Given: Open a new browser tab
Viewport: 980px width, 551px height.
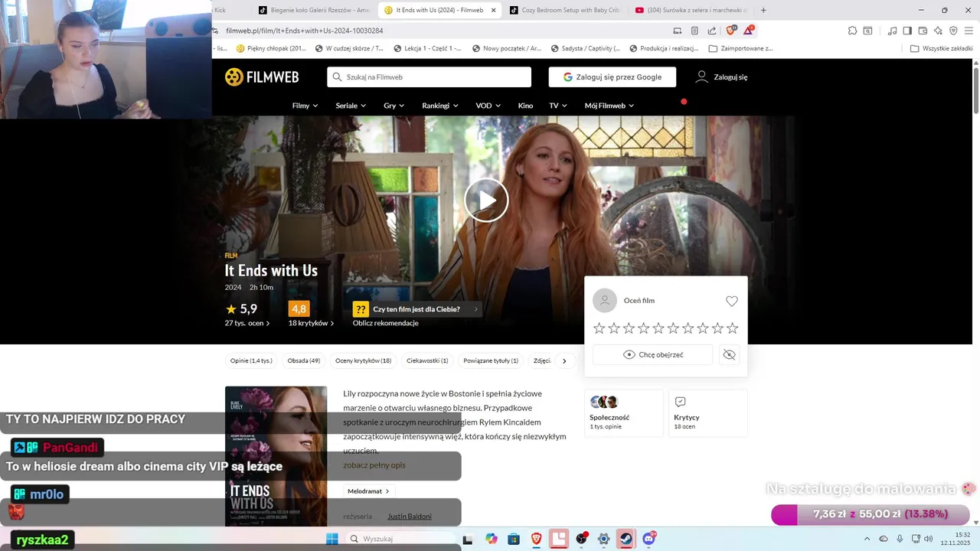Looking at the screenshot, I should coord(763,10).
